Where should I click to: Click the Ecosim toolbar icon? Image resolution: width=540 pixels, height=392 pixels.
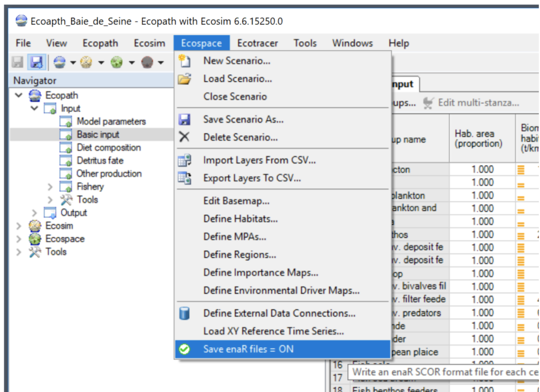click(x=86, y=63)
